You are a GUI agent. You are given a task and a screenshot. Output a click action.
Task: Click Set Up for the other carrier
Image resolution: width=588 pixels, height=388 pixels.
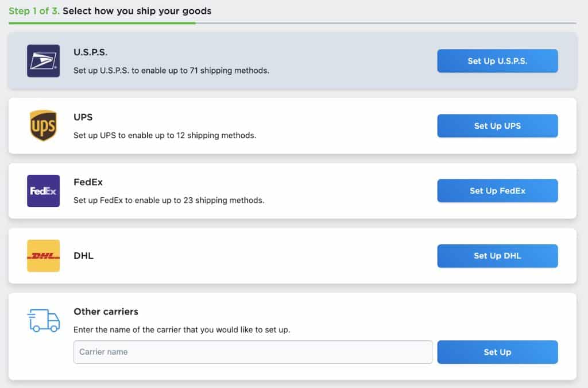pos(497,352)
